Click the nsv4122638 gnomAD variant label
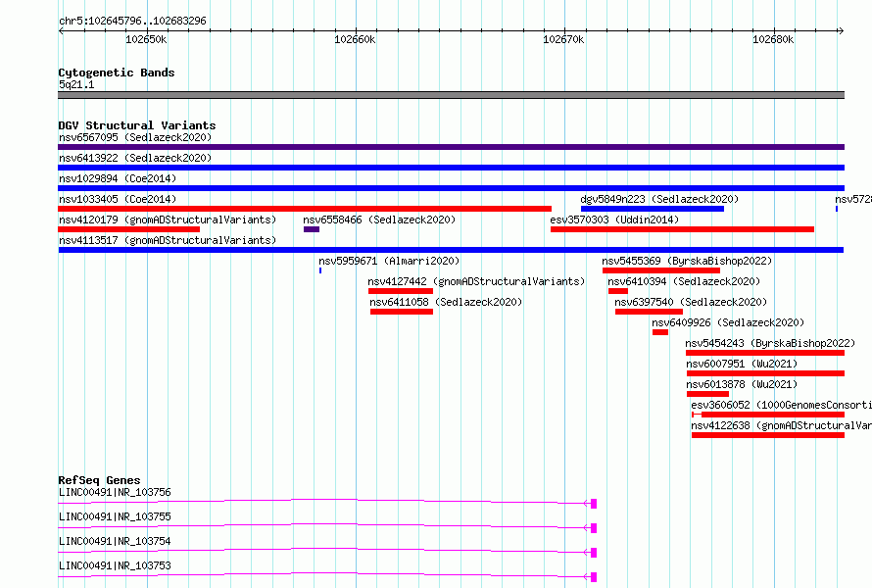Viewport: 872px width, 588px height. (781, 425)
